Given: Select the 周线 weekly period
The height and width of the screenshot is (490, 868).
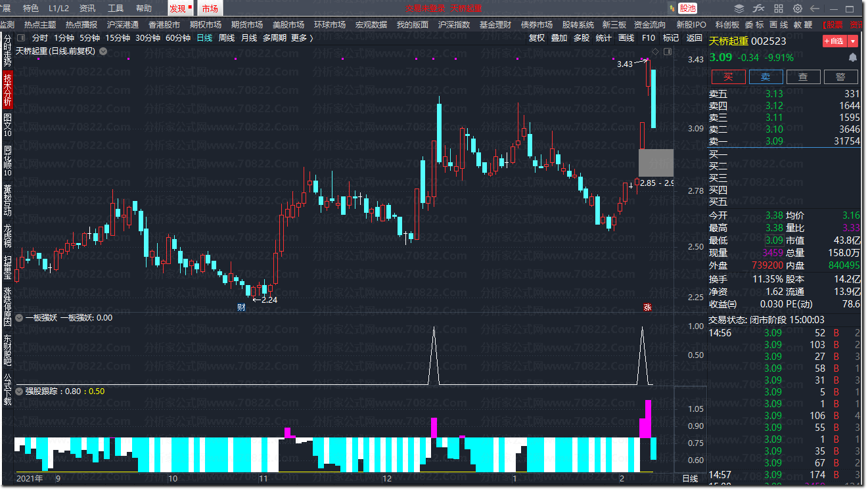Looking at the screenshot, I should click(227, 38).
